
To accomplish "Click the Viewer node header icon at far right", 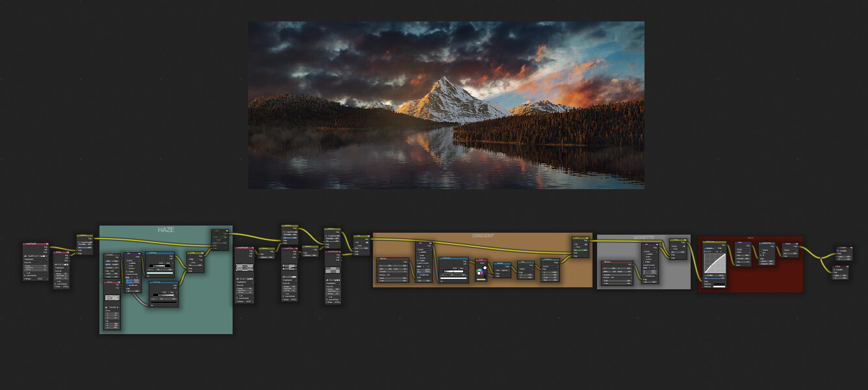I will 847,266.
